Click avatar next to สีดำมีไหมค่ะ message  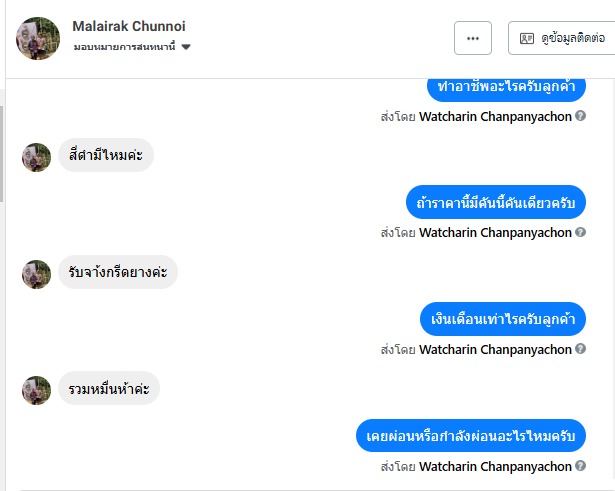[37, 157]
